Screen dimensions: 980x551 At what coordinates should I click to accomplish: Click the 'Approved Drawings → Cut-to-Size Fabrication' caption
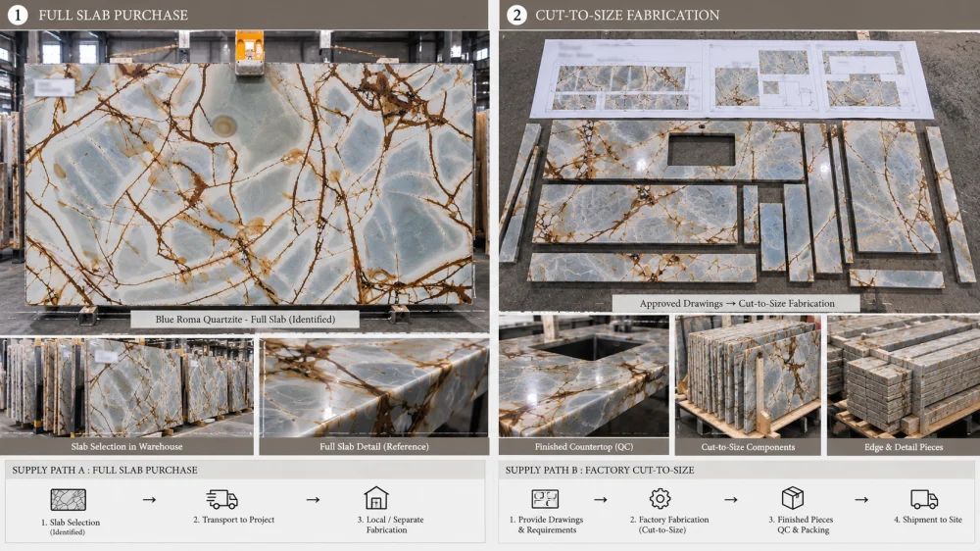737,303
